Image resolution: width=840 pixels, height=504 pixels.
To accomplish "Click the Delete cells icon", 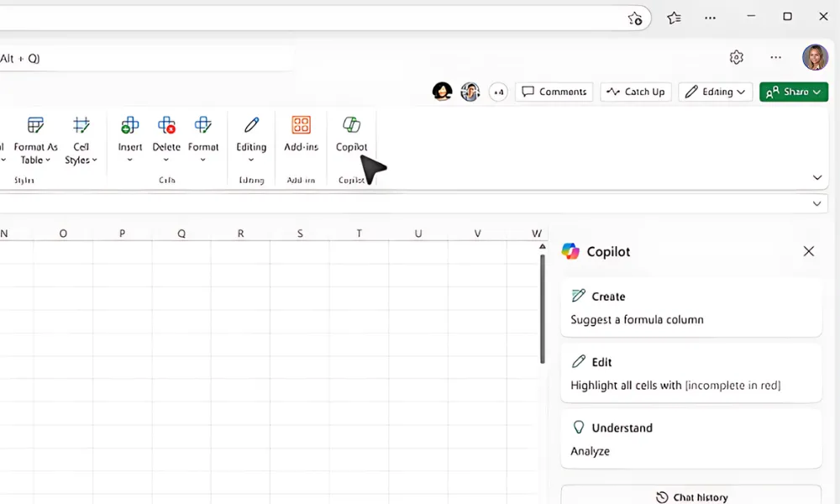I will 166,125.
